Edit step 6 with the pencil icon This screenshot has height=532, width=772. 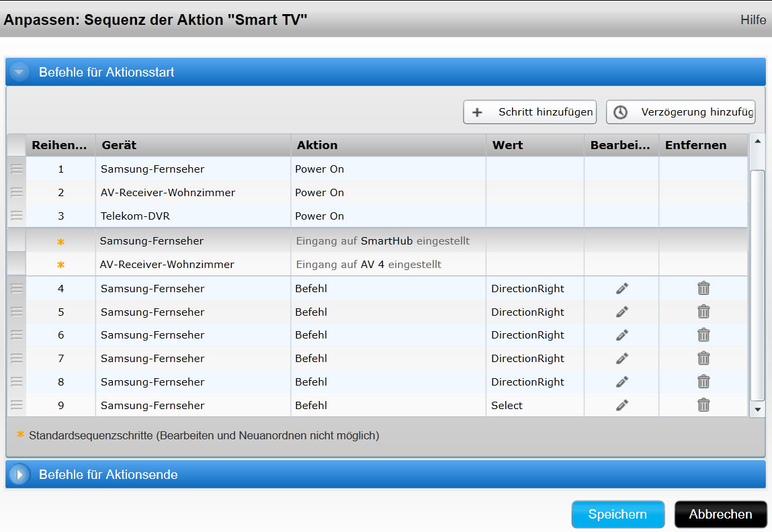[x=622, y=335]
